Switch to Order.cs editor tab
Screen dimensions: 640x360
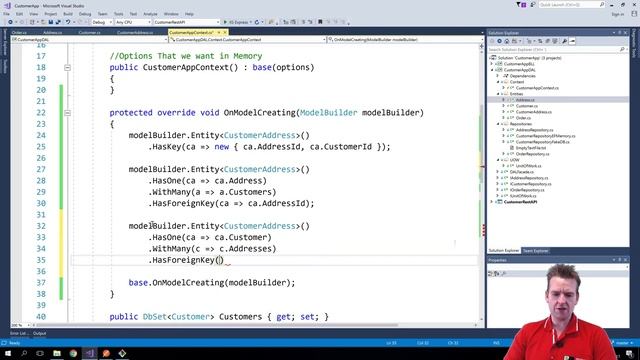click(19, 33)
